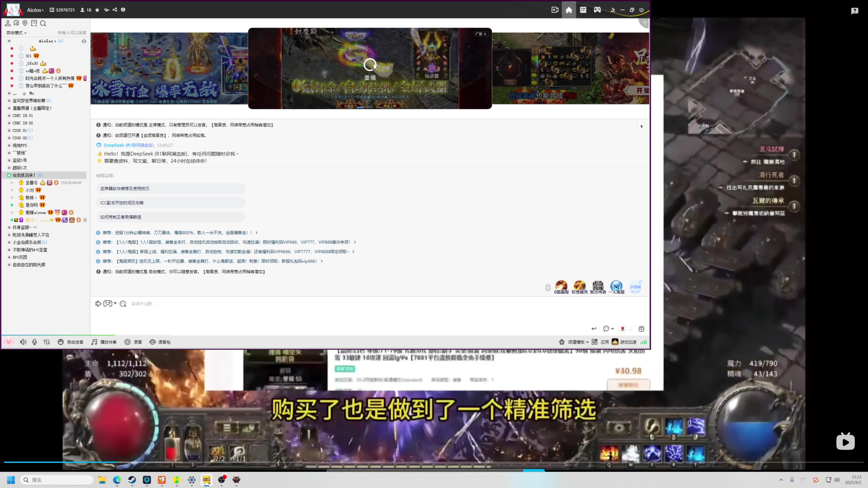This screenshot has width=868, height=488.
Task: Expand flower options caret
Action: (631, 329)
